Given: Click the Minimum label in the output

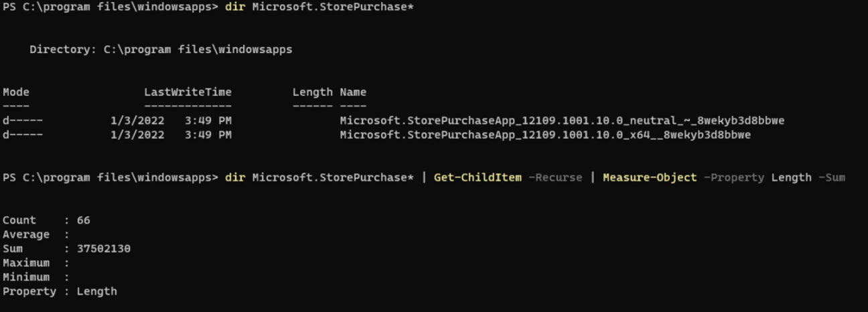Looking at the screenshot, I should click(26, 277).
